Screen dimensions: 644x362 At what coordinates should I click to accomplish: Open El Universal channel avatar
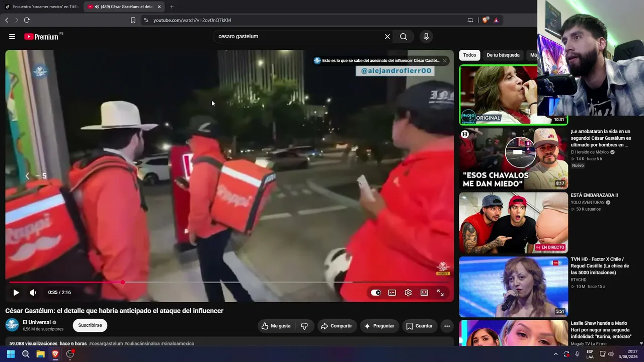tap(12, 325)
